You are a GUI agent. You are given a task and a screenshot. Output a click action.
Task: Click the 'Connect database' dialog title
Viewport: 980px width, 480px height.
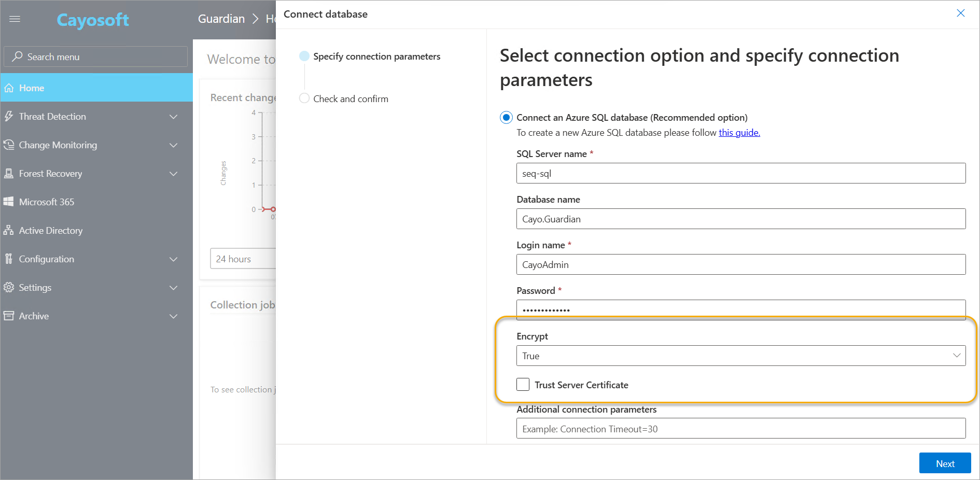[x=326, y=15]
